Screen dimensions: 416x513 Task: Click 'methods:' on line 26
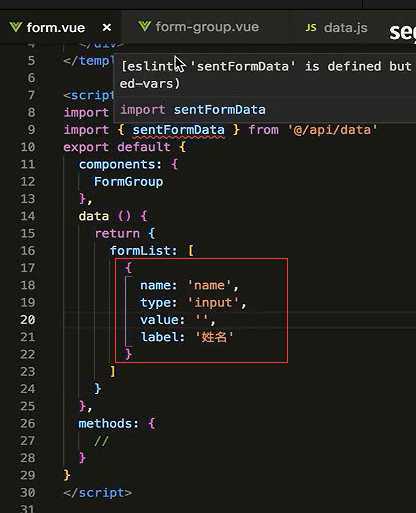(108, 424)
